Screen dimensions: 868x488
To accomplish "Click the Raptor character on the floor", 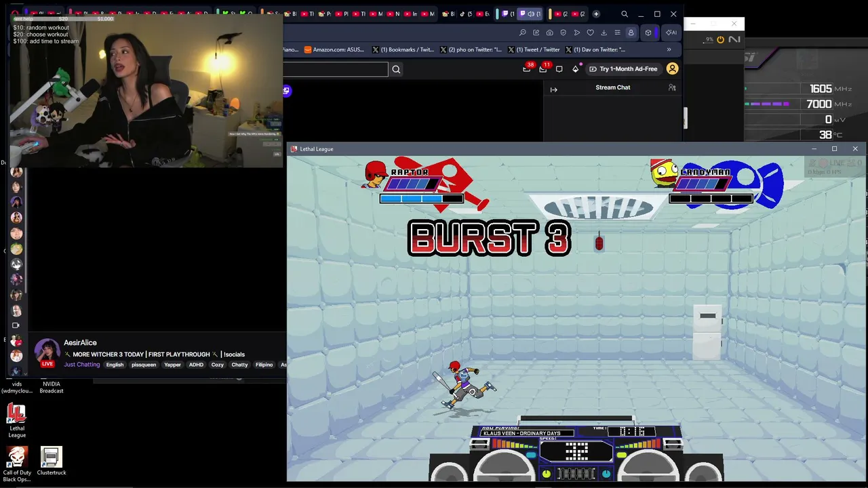I will point(465,385).
